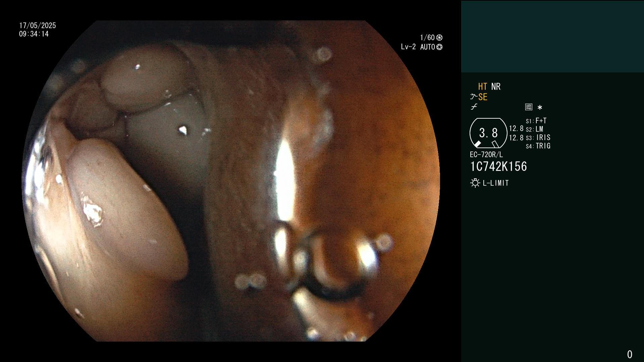This screenshot has width=644, height=362.
Task: Click the serial number 1C742K156
Action: 498,167
